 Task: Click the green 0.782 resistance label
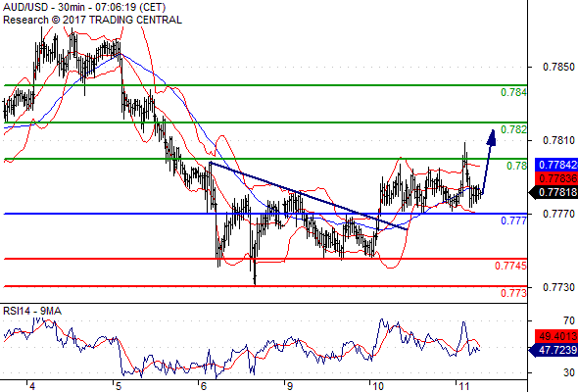(x=513, y=129)
